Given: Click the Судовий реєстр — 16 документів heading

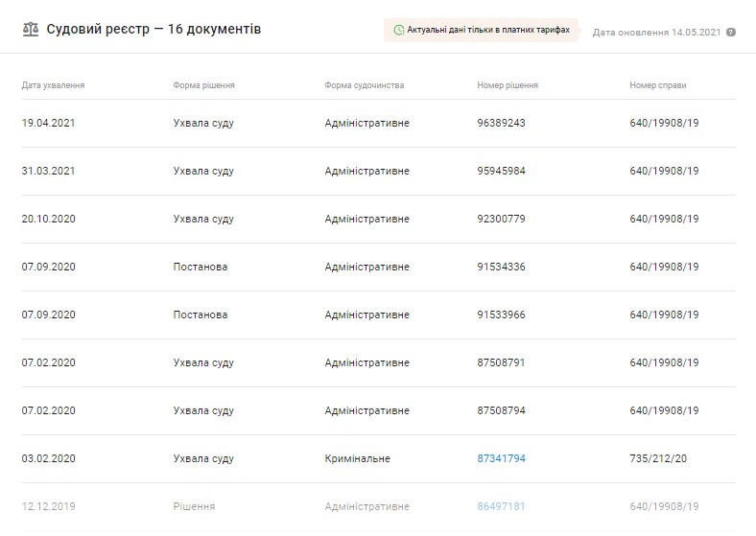Looking at the screenshot, I should click(x=154, y=30).
